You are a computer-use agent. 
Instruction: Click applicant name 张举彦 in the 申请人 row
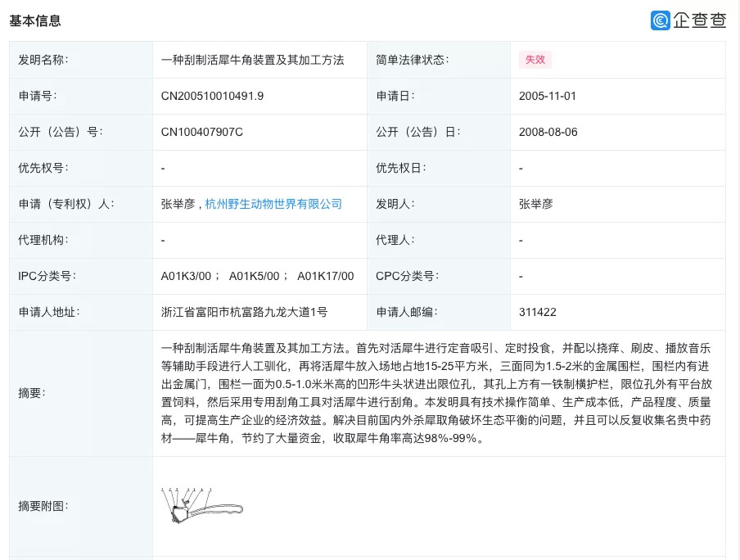tap(178, 204)
